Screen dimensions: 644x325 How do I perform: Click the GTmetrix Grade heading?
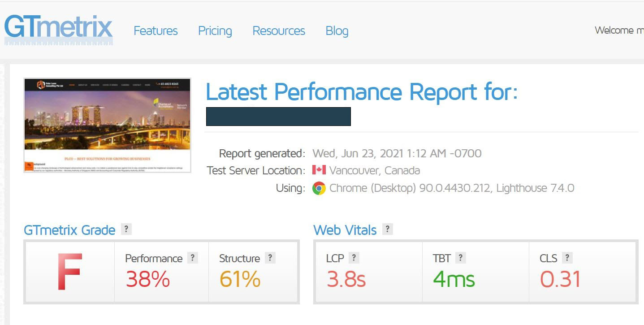point(69,230)
